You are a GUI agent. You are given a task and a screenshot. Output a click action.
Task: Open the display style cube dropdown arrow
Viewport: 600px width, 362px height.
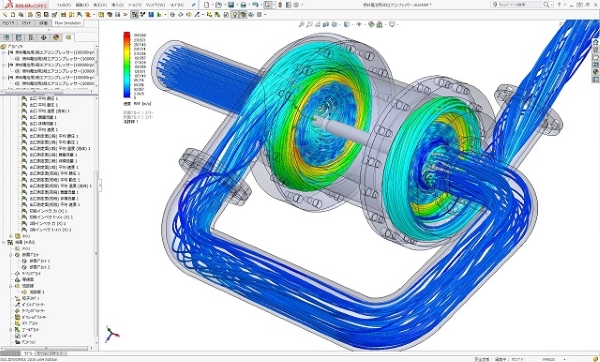(x=352, y=24)
